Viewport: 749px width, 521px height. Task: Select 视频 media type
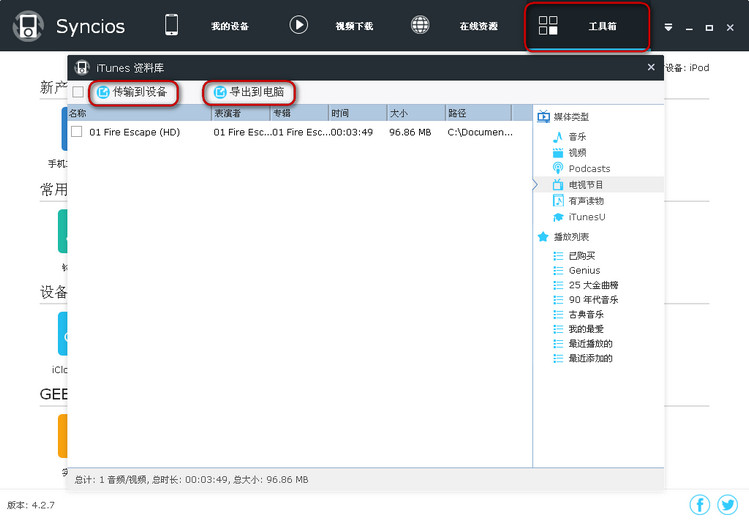tap(577, 153)
